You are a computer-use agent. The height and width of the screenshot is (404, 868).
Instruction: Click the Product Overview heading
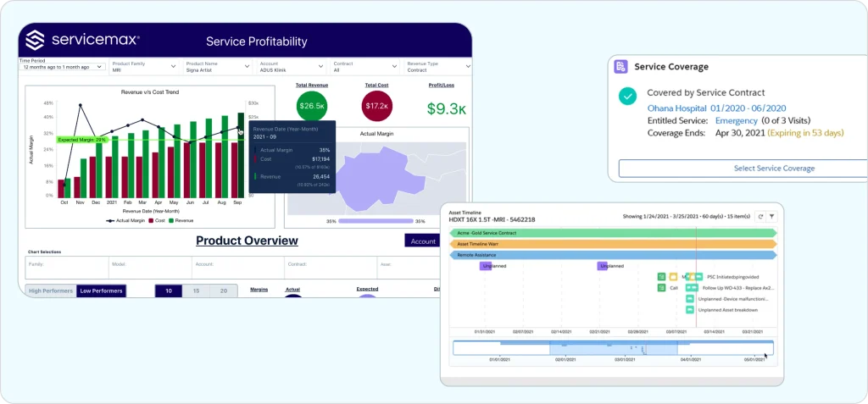point(247,241)
